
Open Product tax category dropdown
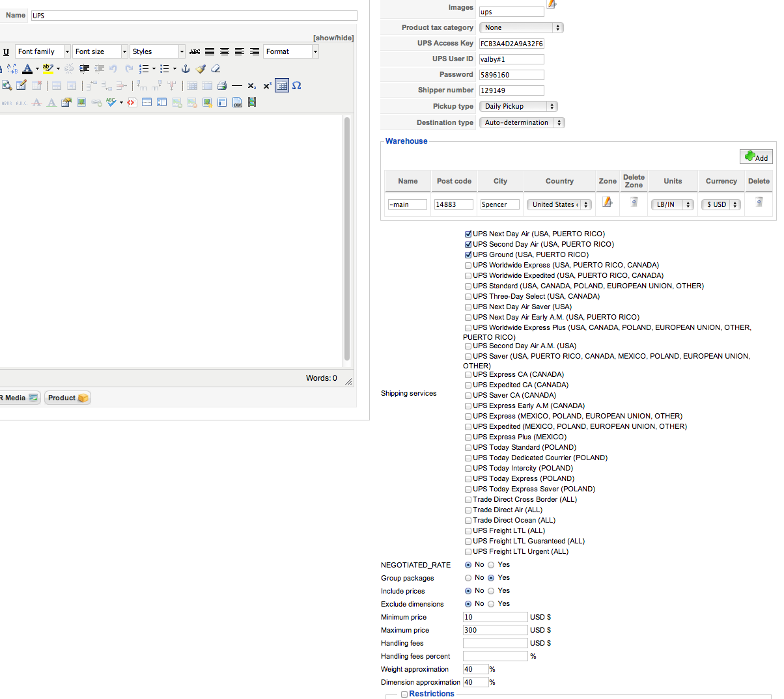[x=521, y=27]
